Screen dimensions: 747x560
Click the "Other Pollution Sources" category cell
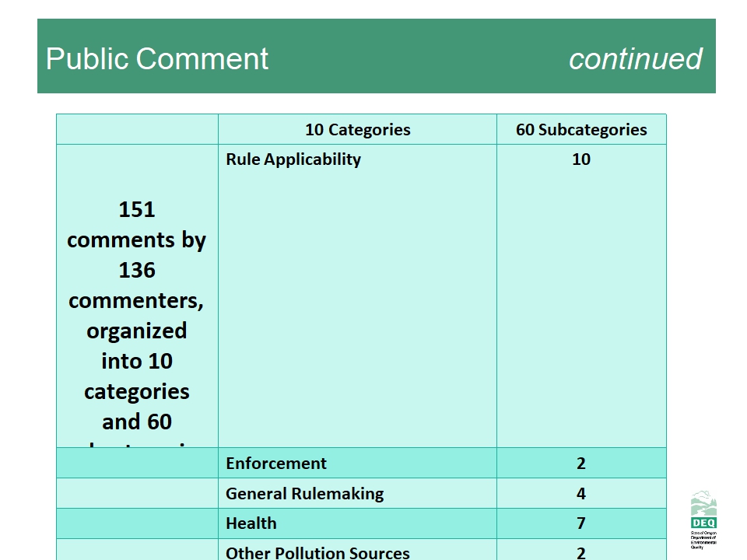tap(317, 551)
